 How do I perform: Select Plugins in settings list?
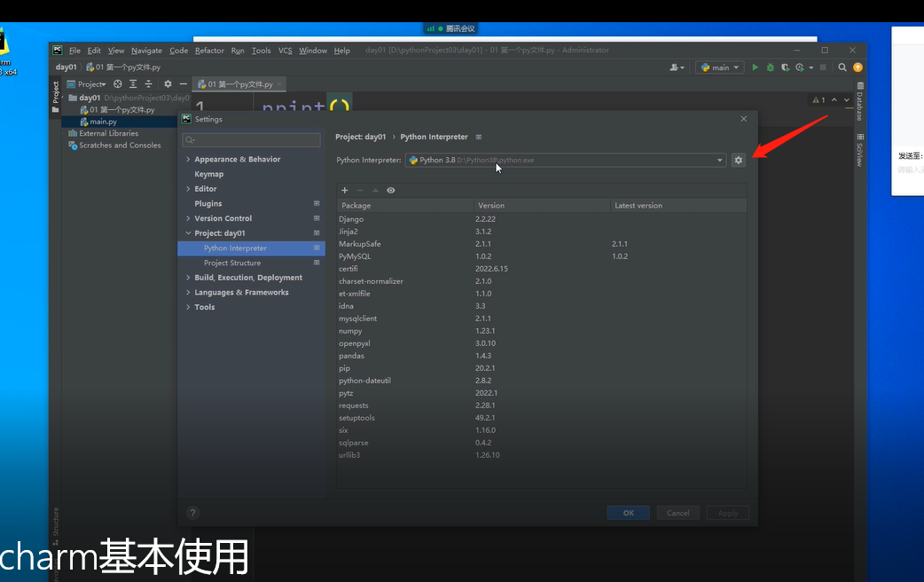208,203
